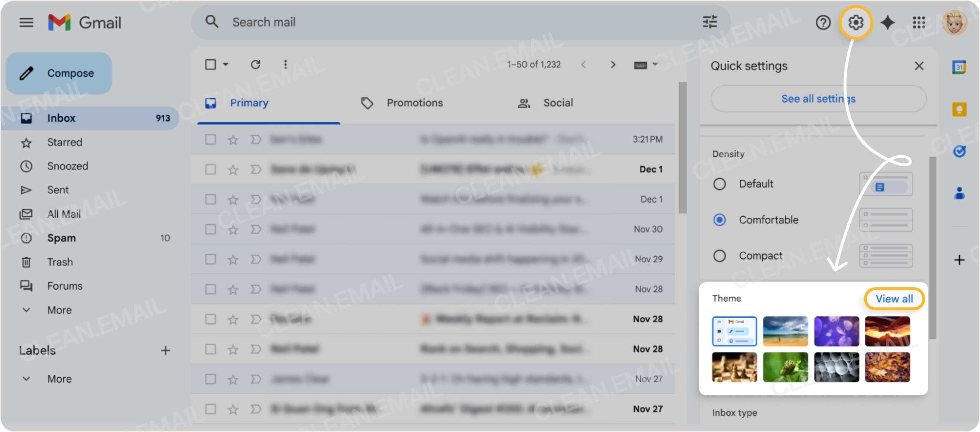Screen dimensions: 980x432
Task: Select the Default density option
Action: pyautogui.click(x=719, y=184)
